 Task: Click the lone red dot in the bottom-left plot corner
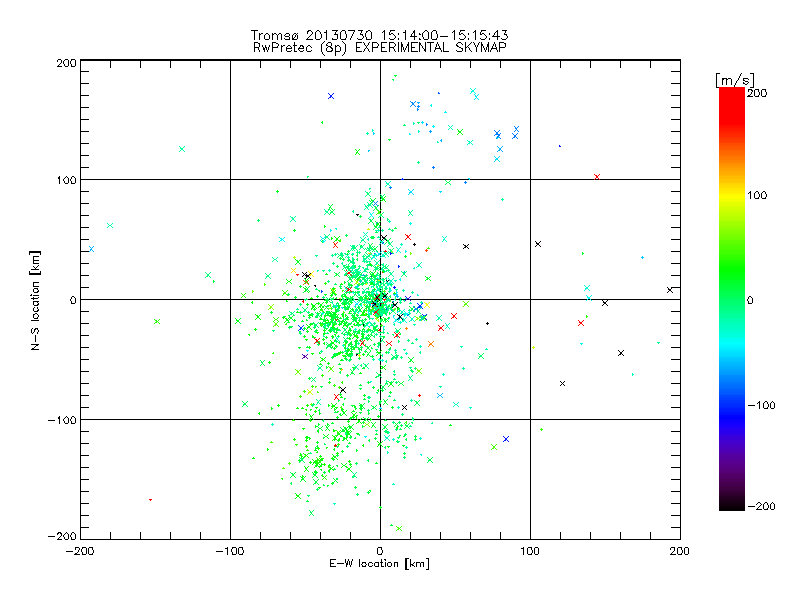[x=150, y=500]
